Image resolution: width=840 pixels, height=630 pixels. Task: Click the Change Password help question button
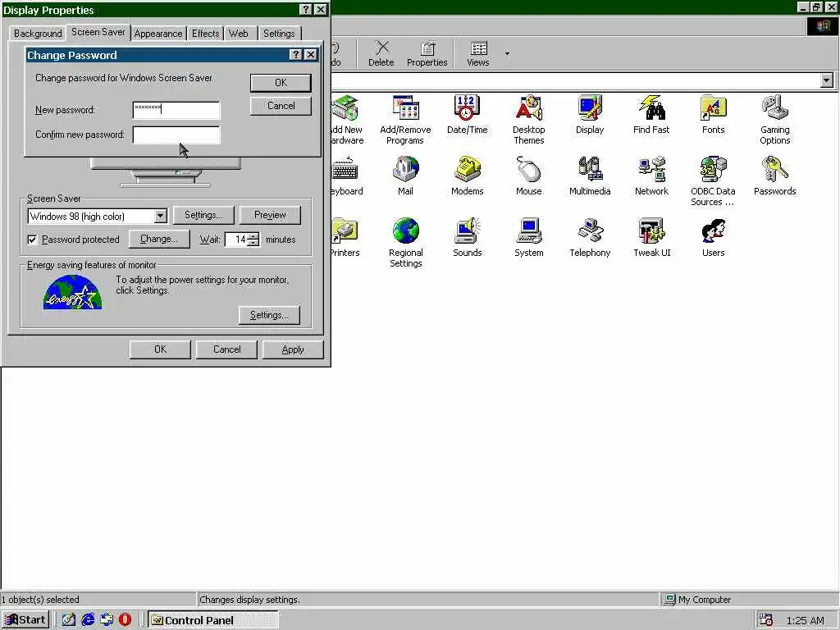[x=295, y=55]
